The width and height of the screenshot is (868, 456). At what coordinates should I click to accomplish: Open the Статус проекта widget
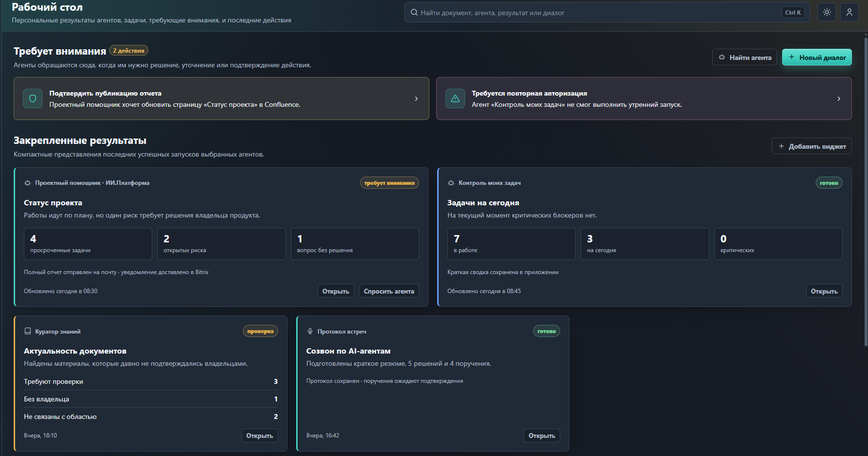pyautogui.click(x=336, y=291)
